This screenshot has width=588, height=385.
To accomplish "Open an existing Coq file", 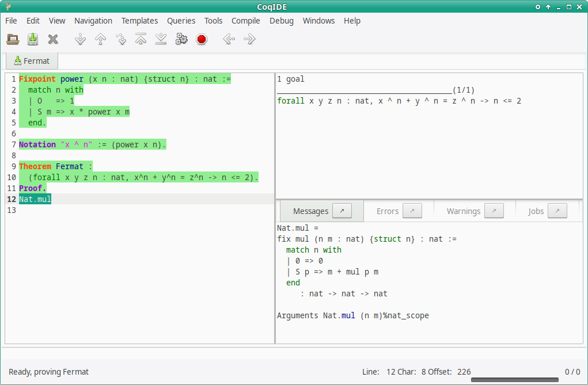I will click(12, 39).
